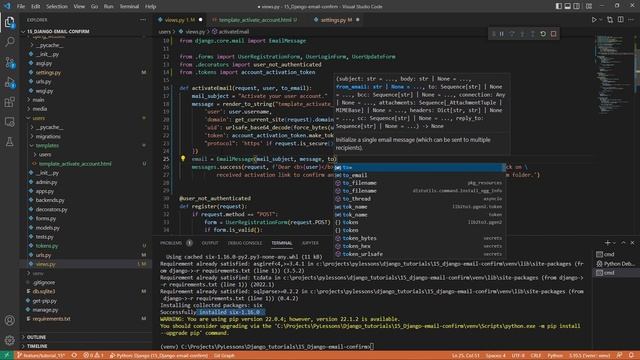Close the terminal panel
Viewport: 640px width, 360px height.
(x=632, y=243)
